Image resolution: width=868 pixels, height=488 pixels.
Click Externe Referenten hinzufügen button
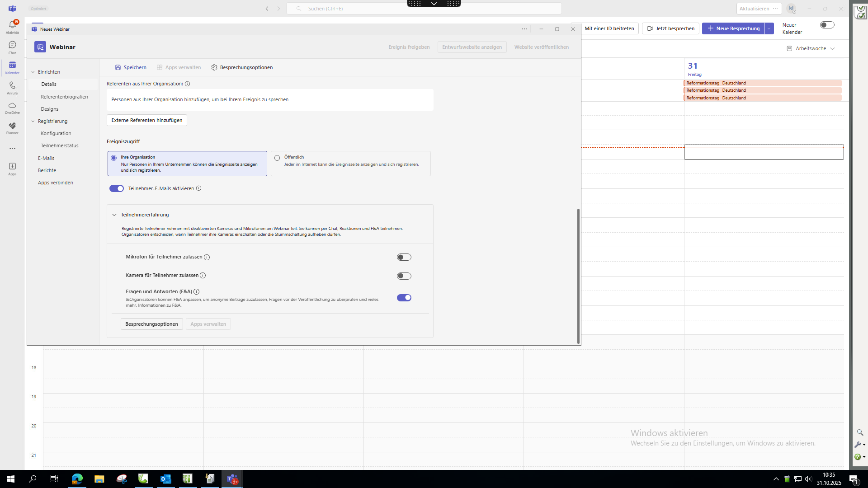[147, 120]
